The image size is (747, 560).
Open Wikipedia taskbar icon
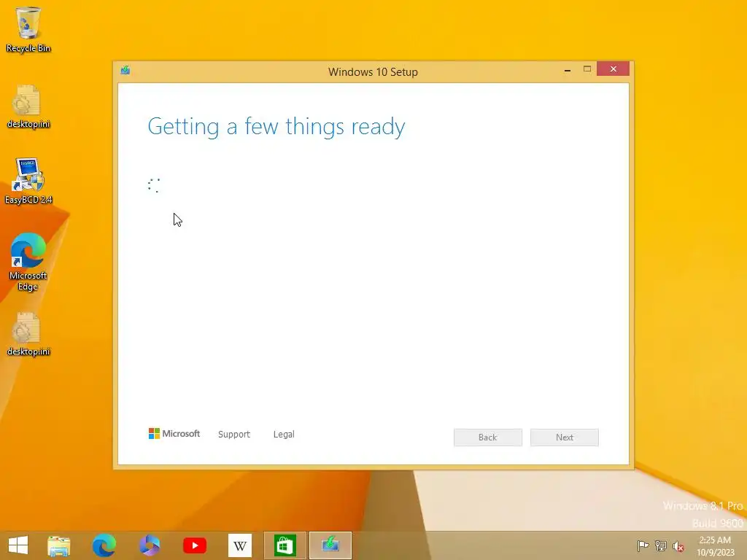239,545
